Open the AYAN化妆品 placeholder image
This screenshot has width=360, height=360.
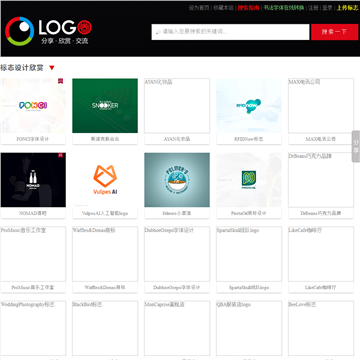tap(177, 106)
